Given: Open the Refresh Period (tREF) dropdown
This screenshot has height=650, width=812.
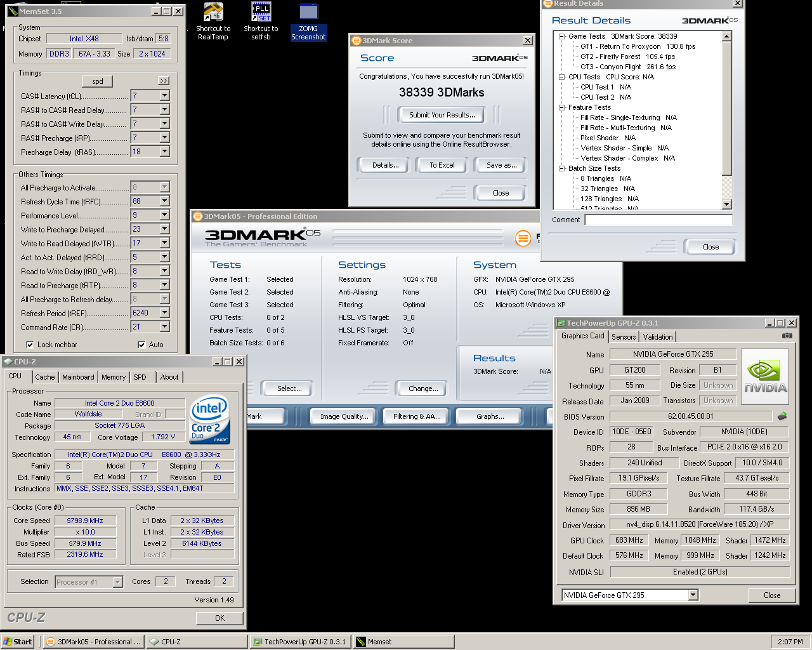Looking at the screenshot, I should [165, 313].
